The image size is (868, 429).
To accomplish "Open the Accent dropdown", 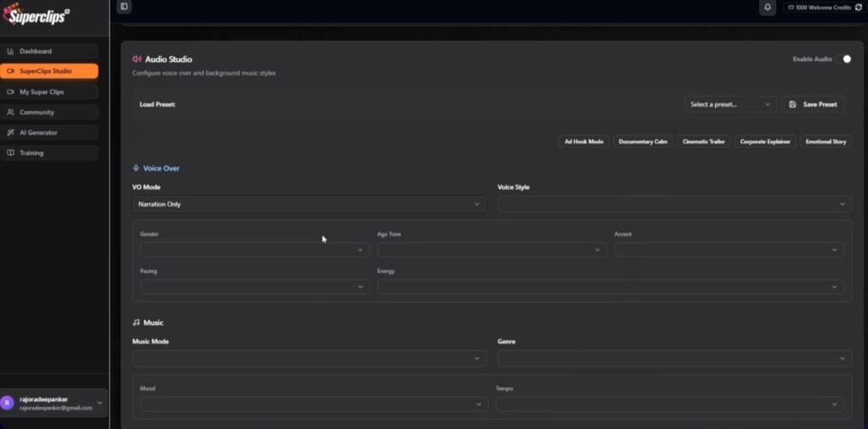I will click(728, 249).
